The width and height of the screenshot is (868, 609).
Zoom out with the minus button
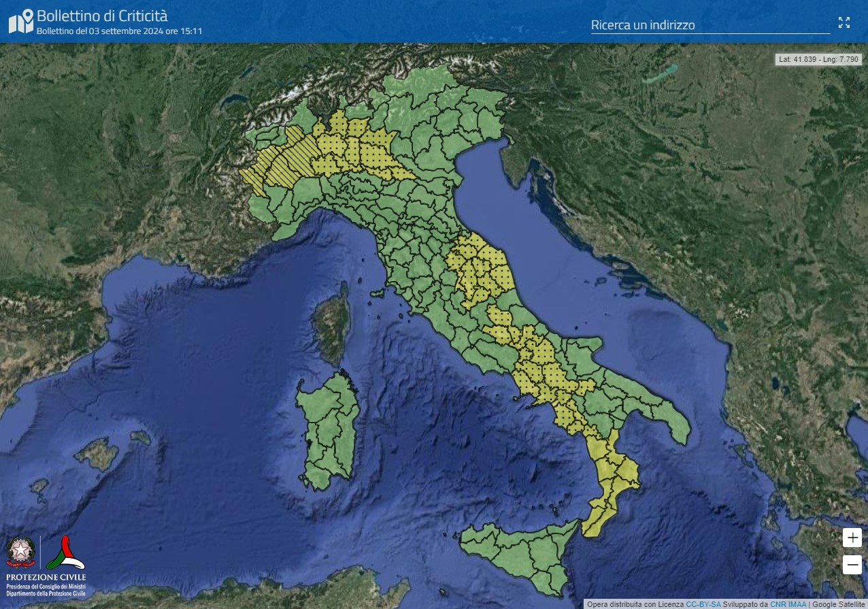[x=852, y=565]
